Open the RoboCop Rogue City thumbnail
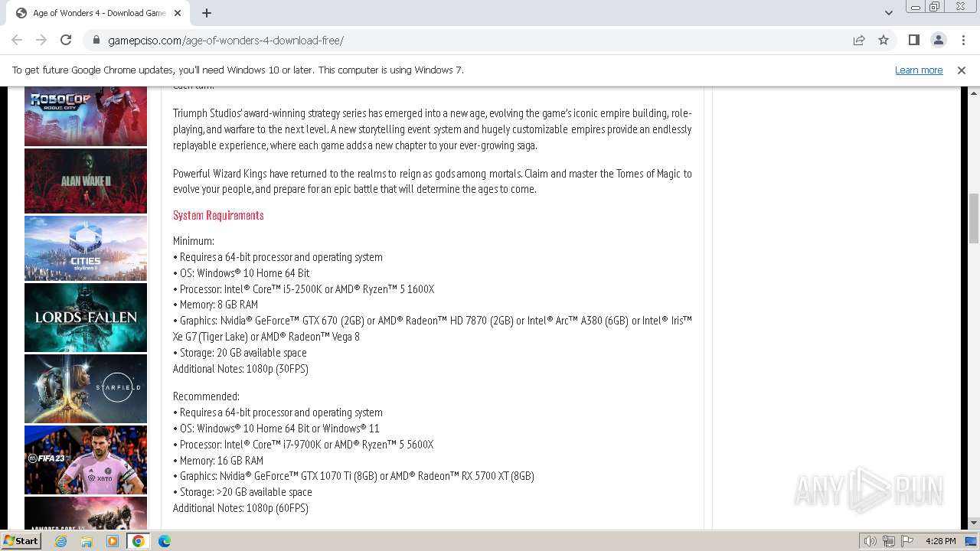Image resolution: width=980 pixels, height=551 pixels. pos(86,116)
